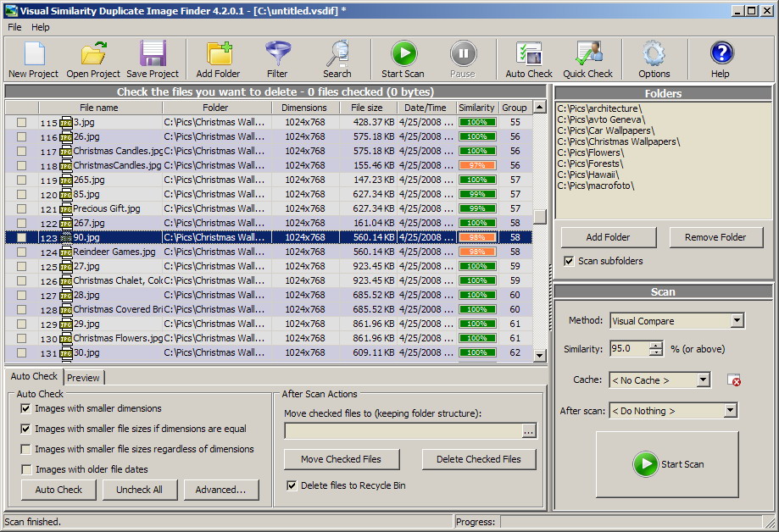Click the New Project toolbar icon

pyautogui.click(x=33, y=54)
